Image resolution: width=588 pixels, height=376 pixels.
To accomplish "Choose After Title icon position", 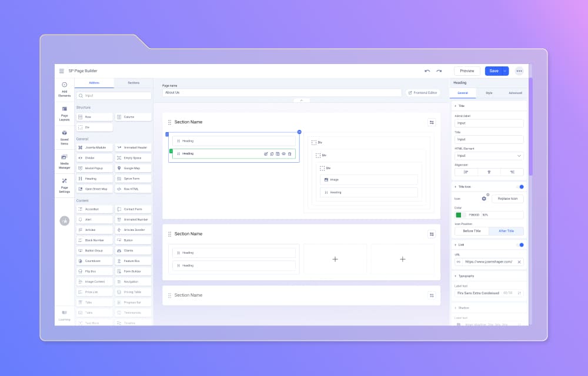I will click(x=506, y=231).
